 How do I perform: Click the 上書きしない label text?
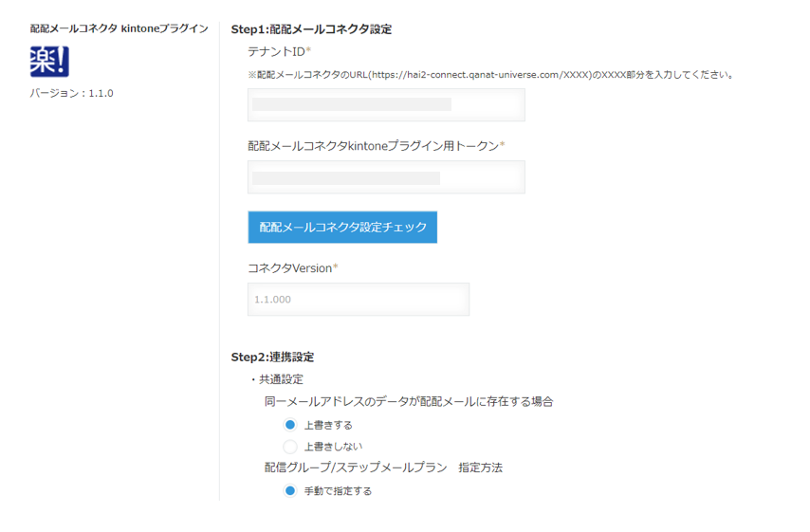(x=333, y=446)
